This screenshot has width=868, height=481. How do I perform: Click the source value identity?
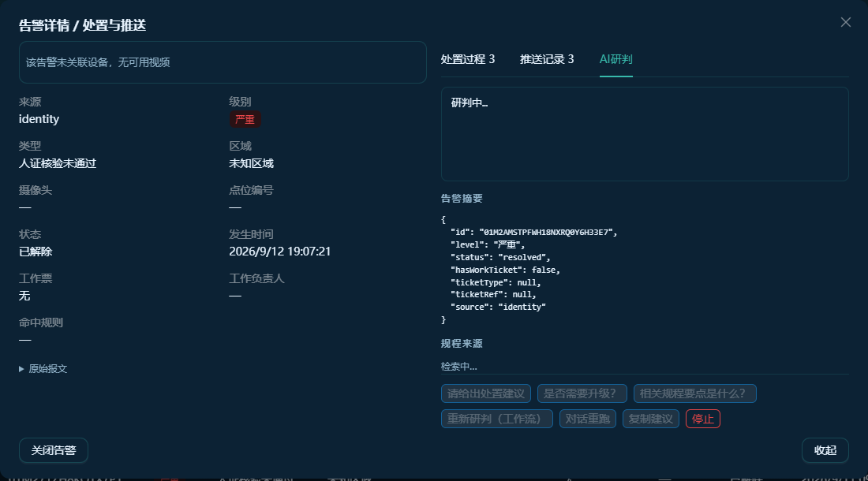pos(39,119)
